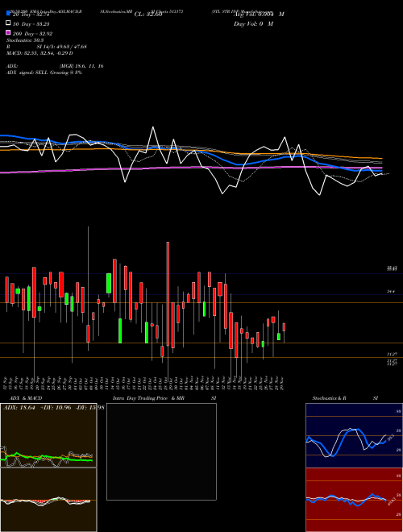Image resolution: width=403 pixels, height=532 pixels.
Task: Click 'ADX signal: SELL Growing @ 3%' text
Action: point(44,73)
